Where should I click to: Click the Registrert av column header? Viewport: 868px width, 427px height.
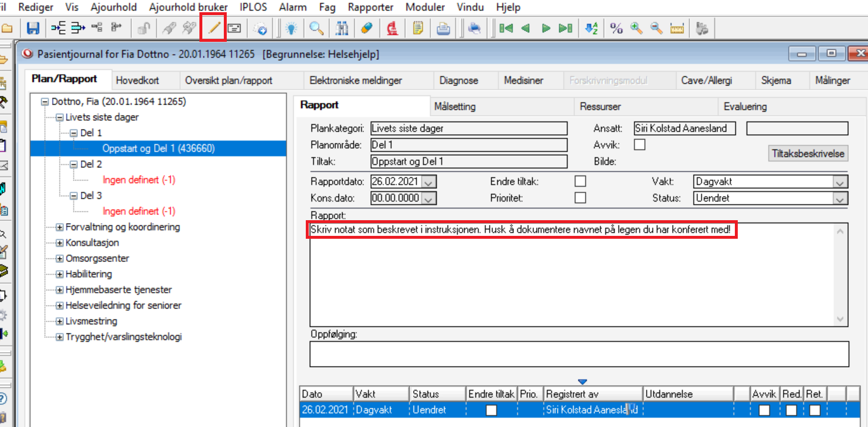click(x=593, y=394)
